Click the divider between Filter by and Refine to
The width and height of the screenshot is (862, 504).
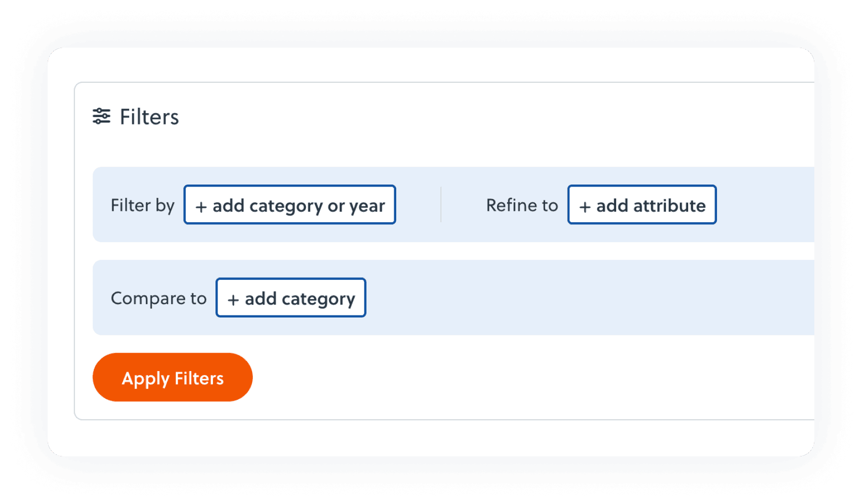point(441,204)
